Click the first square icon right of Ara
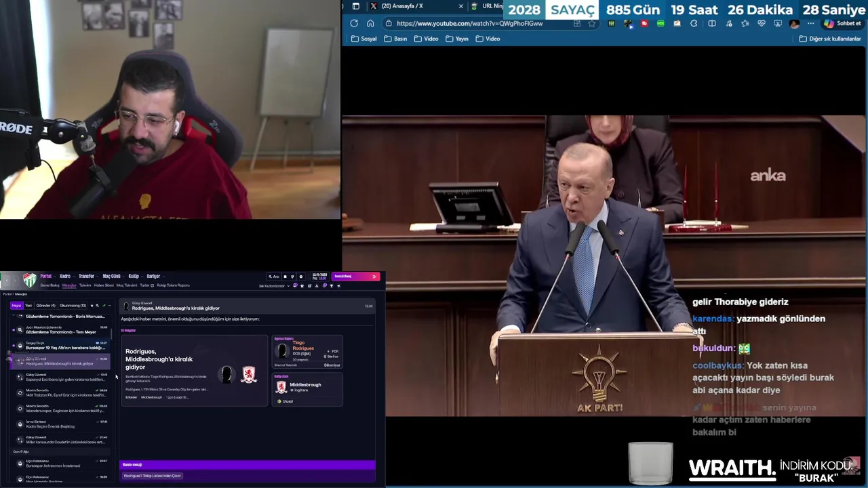 coord(285,277)
